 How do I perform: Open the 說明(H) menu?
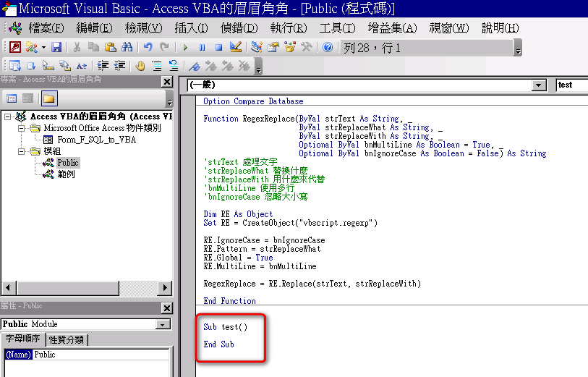500,28
